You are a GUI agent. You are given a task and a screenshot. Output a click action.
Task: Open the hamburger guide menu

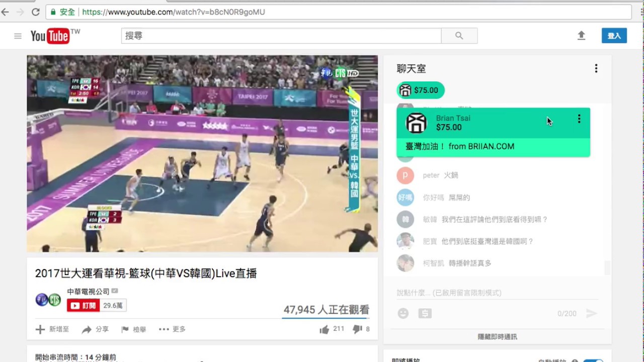coord(18,36)
